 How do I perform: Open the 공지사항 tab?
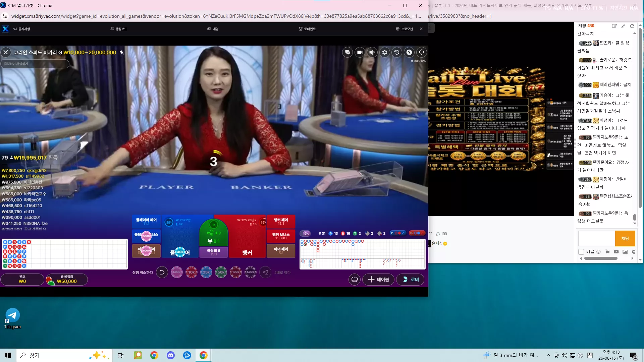(x=22, y=29)
